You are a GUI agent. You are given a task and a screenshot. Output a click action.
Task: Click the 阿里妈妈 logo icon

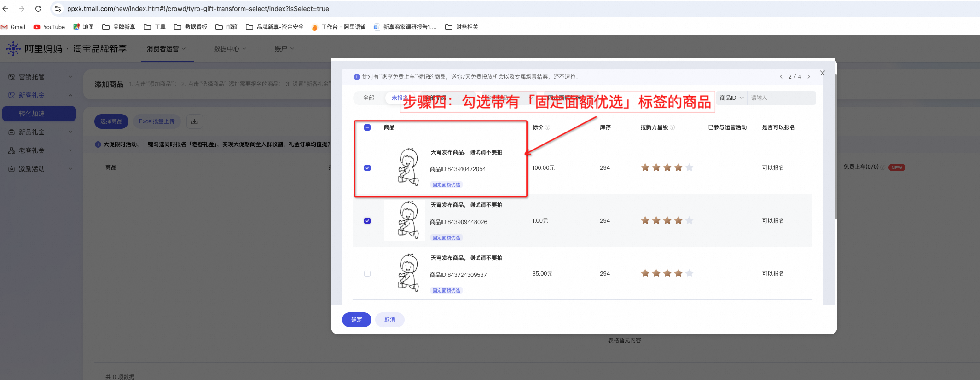(x=13, y=49)
